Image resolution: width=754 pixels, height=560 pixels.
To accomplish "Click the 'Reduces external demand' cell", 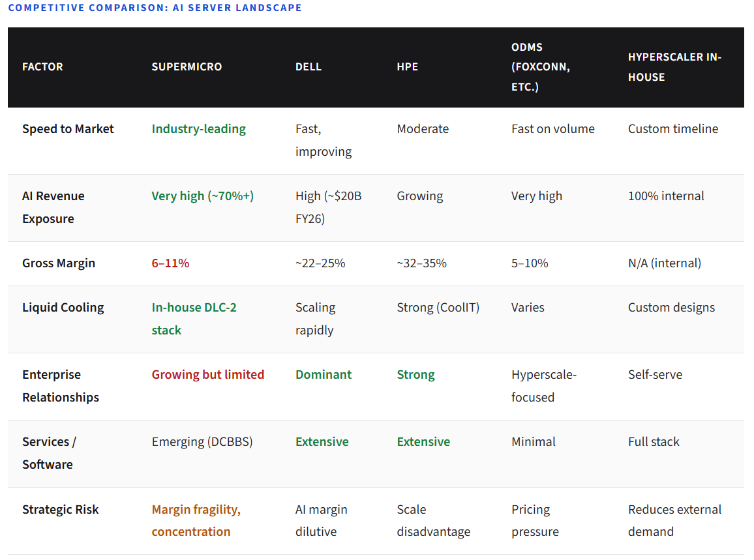I will pyautogui.click(x=674, y=521).
